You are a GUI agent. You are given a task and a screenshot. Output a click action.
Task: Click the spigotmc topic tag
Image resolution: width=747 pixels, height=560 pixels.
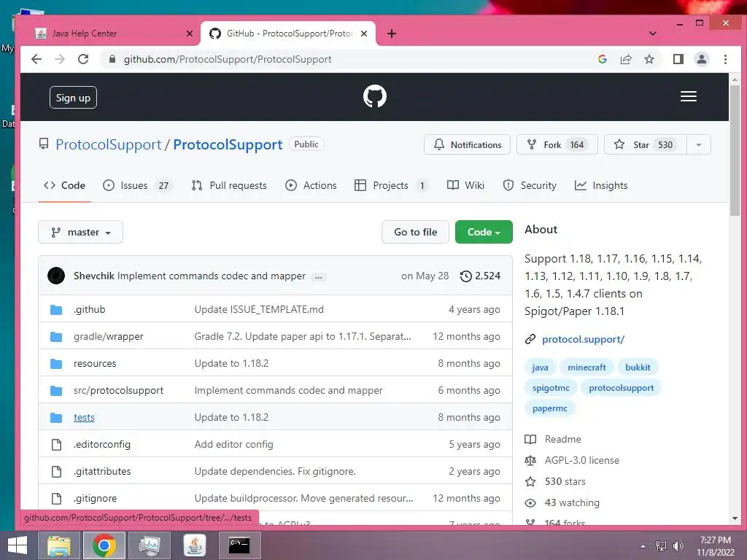point(551,388)
